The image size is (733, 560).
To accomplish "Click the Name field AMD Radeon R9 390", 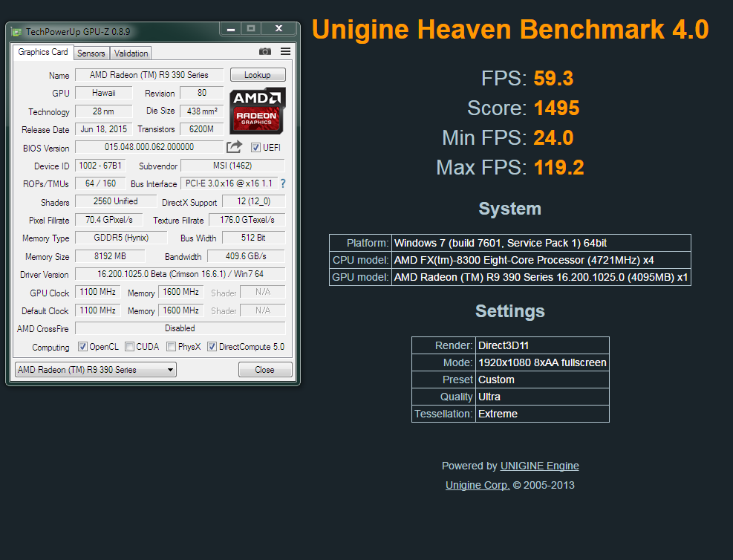I will 149,75.
